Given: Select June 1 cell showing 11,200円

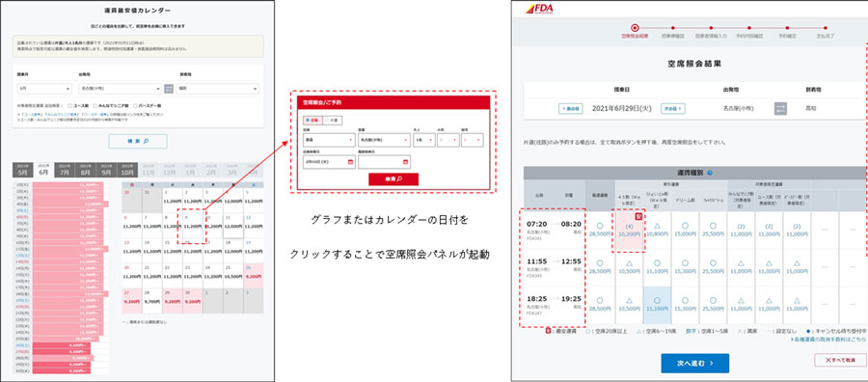Looking at the screenshot, I should click(x=173, y=201).
